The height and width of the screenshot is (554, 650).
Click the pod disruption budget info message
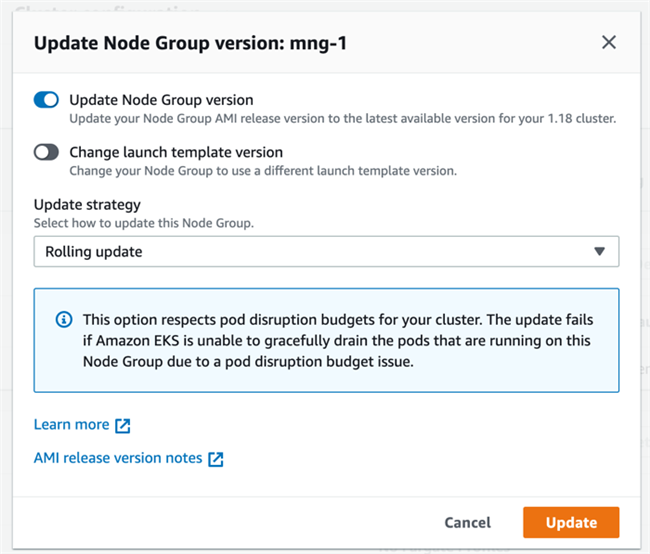tap(336, 341)
